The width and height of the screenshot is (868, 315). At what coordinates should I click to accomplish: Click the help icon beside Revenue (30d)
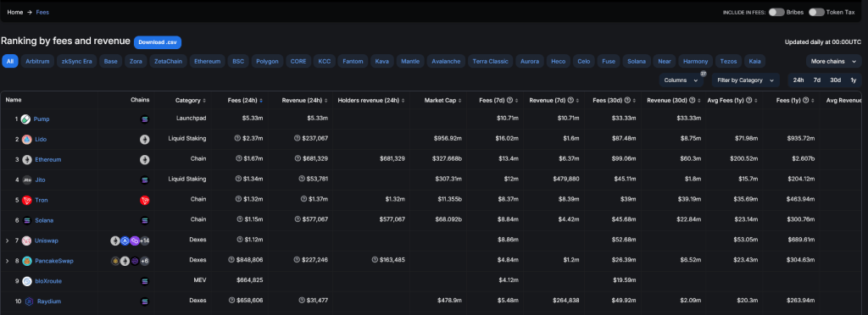(x=692, y=101)
